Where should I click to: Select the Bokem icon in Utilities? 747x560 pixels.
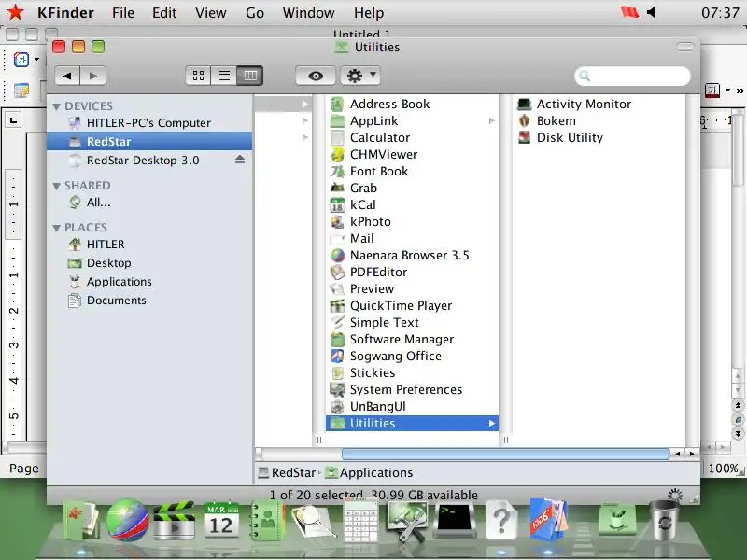[524, 120]
